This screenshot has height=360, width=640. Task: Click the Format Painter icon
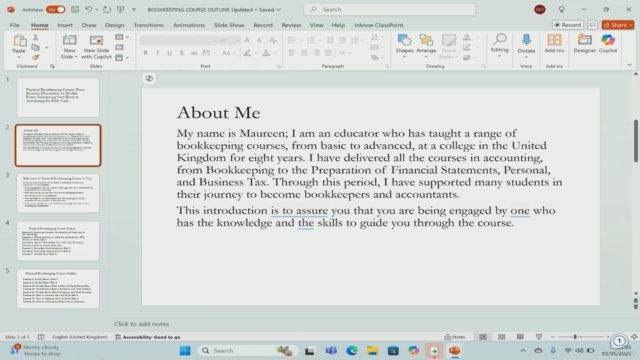coord(36,58)
